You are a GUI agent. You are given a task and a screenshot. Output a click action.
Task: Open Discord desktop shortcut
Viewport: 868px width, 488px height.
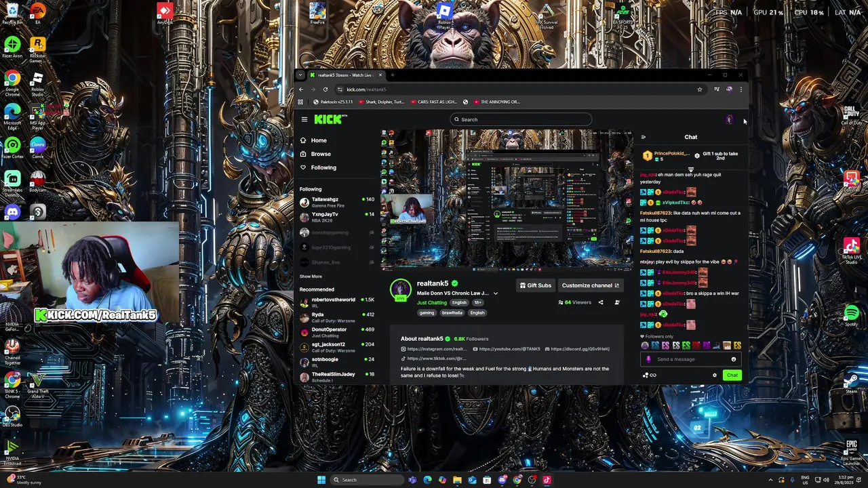pyautogui.click(x=12, y=212)
